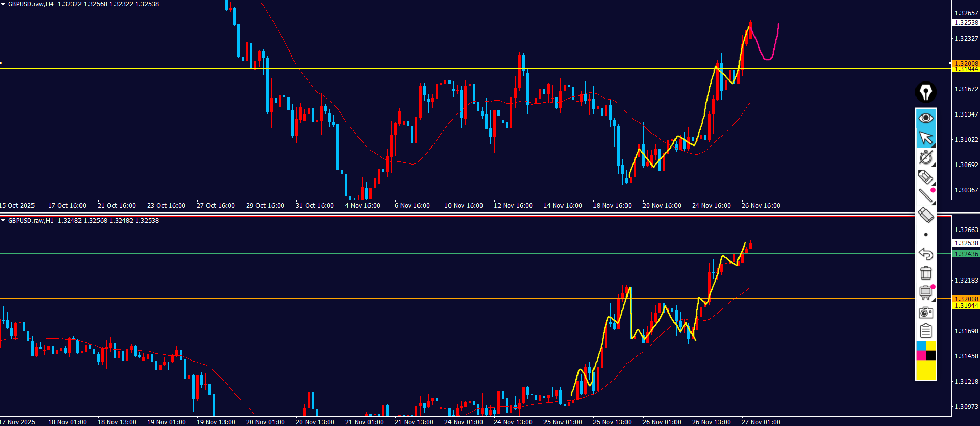Screen dimensions: 980x426
Task: Undo the last drawing stroke
Action: point(926,254)
